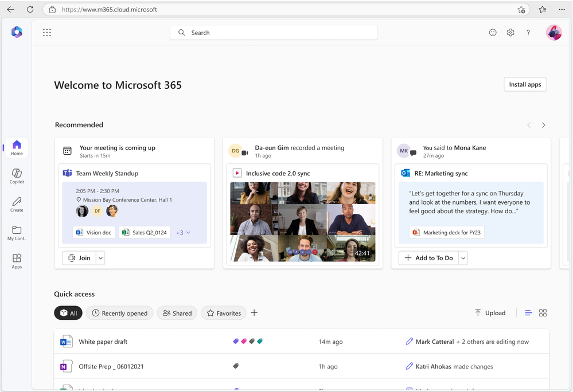The image size is (573, 392).
Task: Go back in the browser
Action: [x=11, y=10]
